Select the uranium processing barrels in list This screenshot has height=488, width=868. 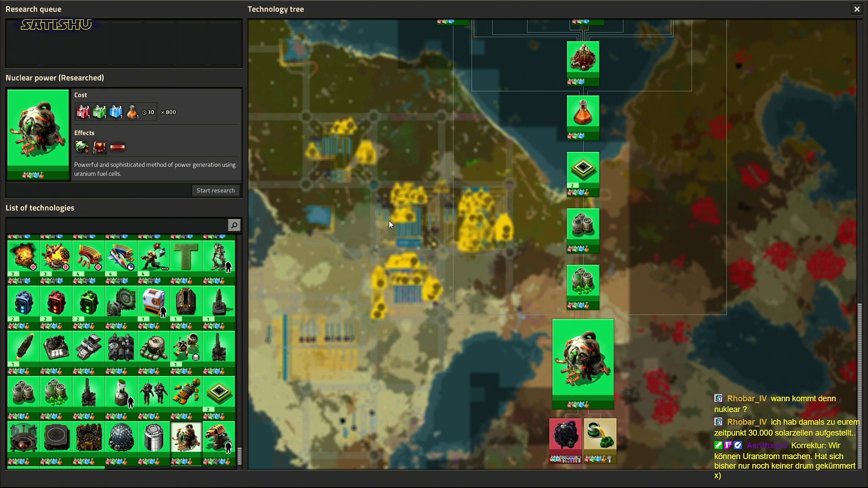[x=24, y=392]
